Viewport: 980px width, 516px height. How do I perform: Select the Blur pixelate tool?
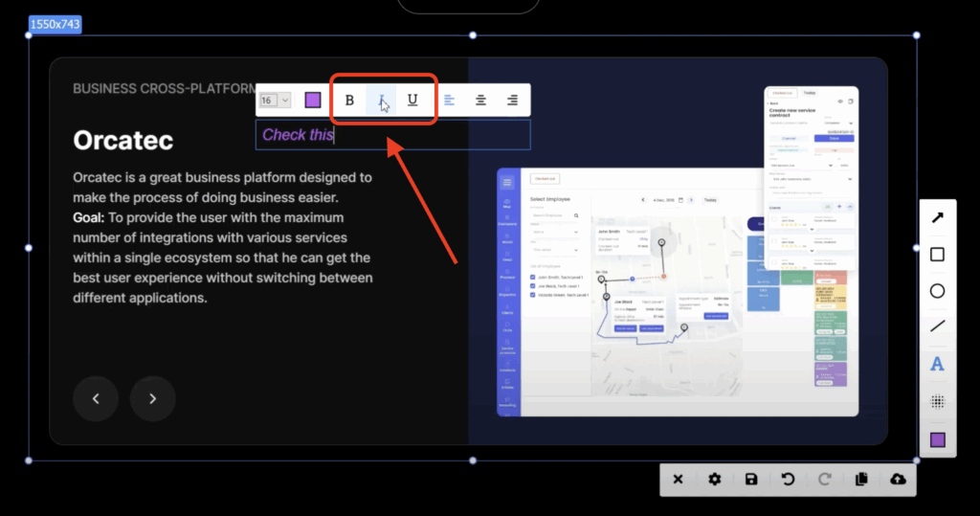(x=938, y=401)
